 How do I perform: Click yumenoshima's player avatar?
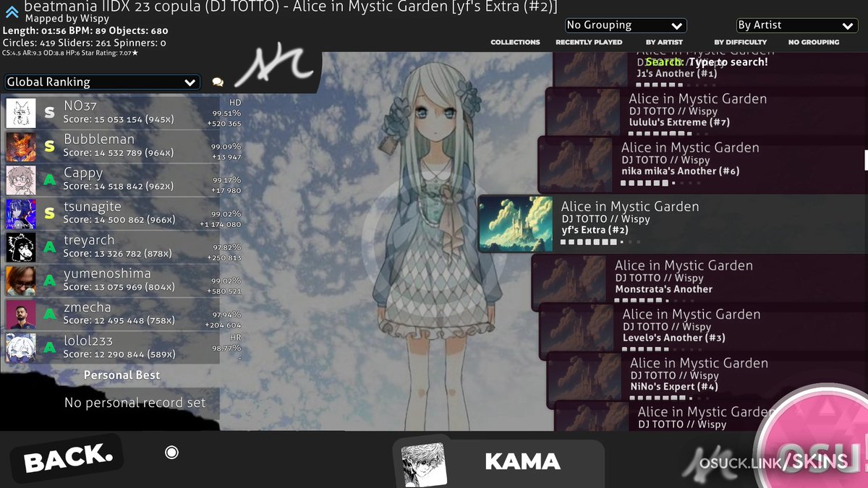[x=21, y=281]
